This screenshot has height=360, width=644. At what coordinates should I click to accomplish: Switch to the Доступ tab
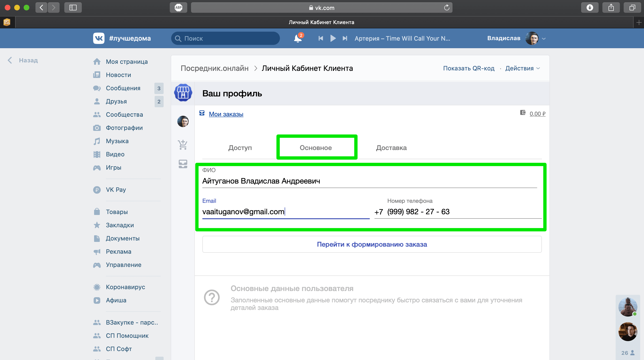tap(240, 148)
